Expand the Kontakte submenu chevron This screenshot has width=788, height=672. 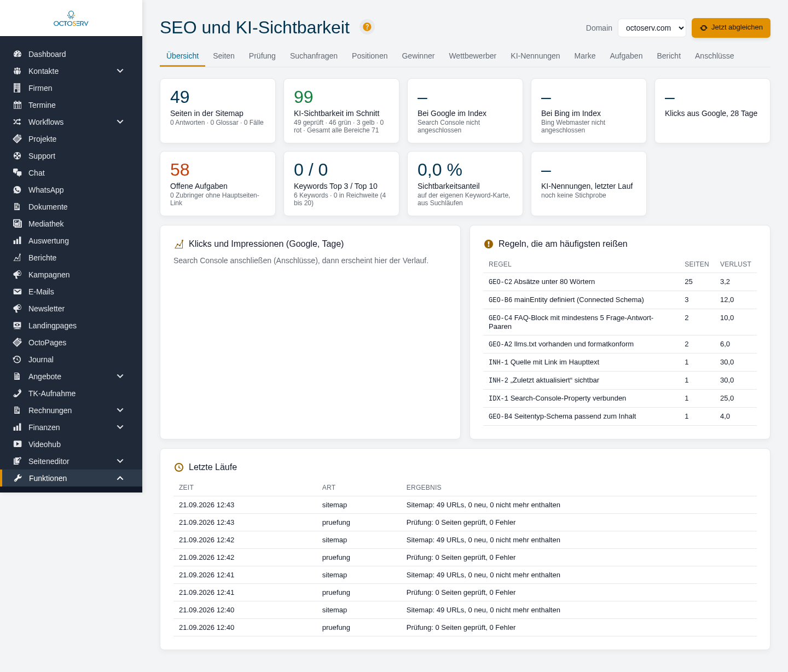[120, 71]
